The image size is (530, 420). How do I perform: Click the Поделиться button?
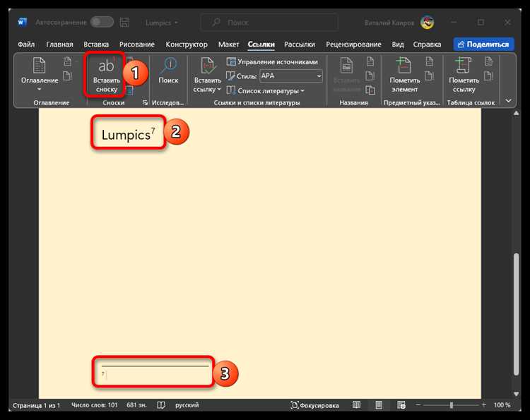pos(483,44)
